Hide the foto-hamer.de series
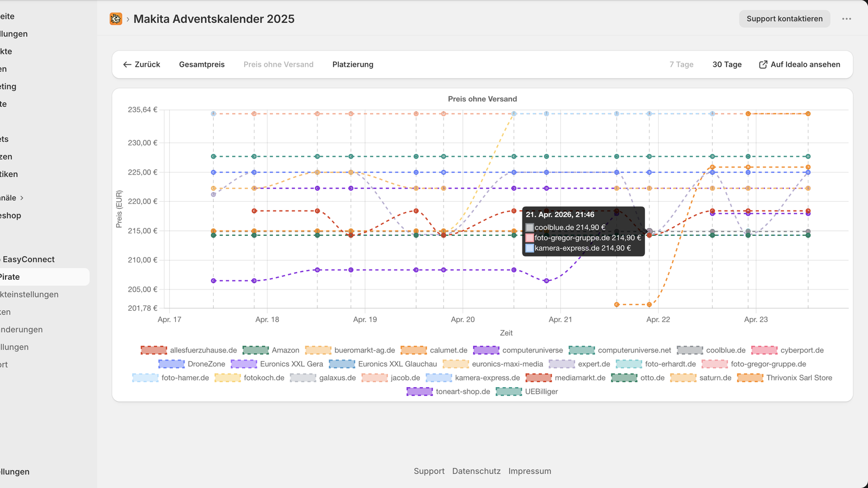 [170, 378]
